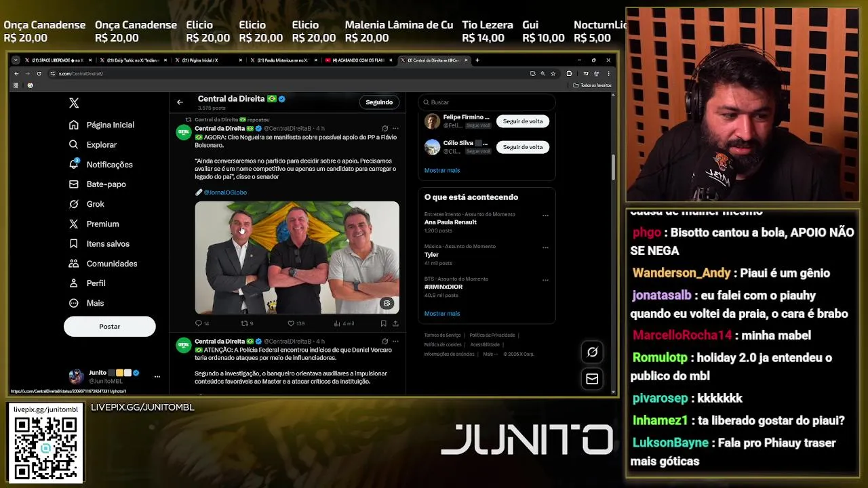Screen dimensions: 868x488
Task: Focus the Buscar search field
Action: [487, 102]
